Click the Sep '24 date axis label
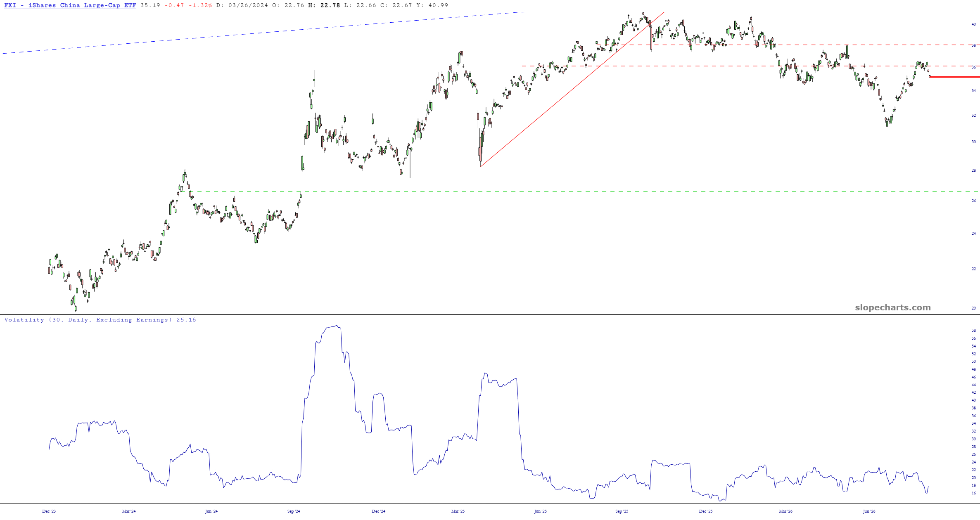Screen dimensions: 980x520 click(x=294, y=511)
